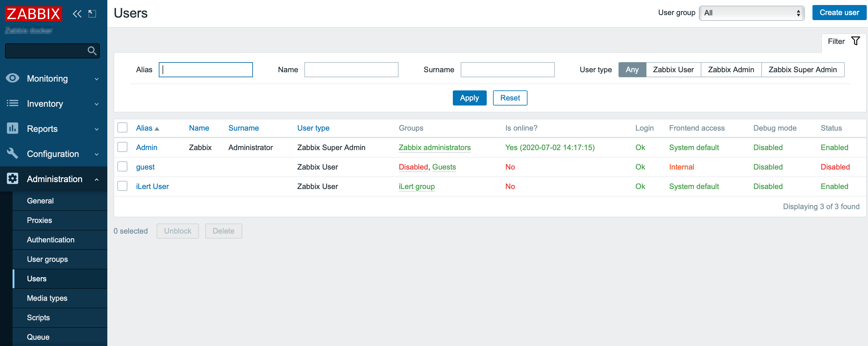Open the User group dropdown
Screen dimensions: 868x346
[751, 13]
